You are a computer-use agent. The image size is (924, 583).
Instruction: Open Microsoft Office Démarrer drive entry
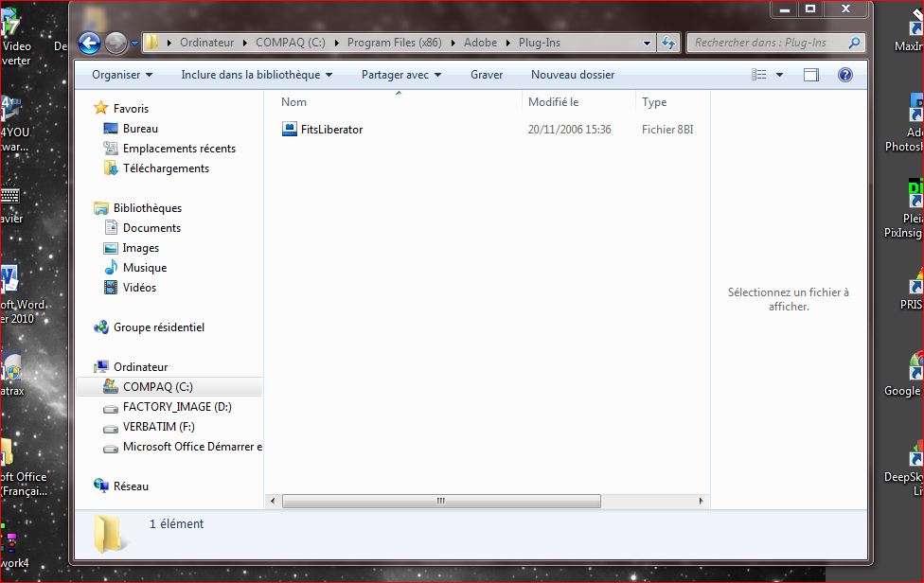[x=192, y=447]
